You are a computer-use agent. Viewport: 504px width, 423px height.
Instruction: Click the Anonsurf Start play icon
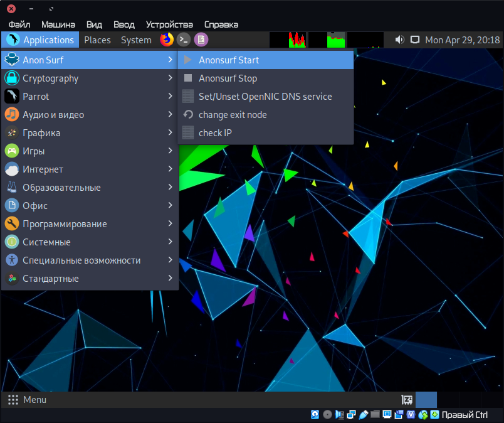[x=187, y=60]
